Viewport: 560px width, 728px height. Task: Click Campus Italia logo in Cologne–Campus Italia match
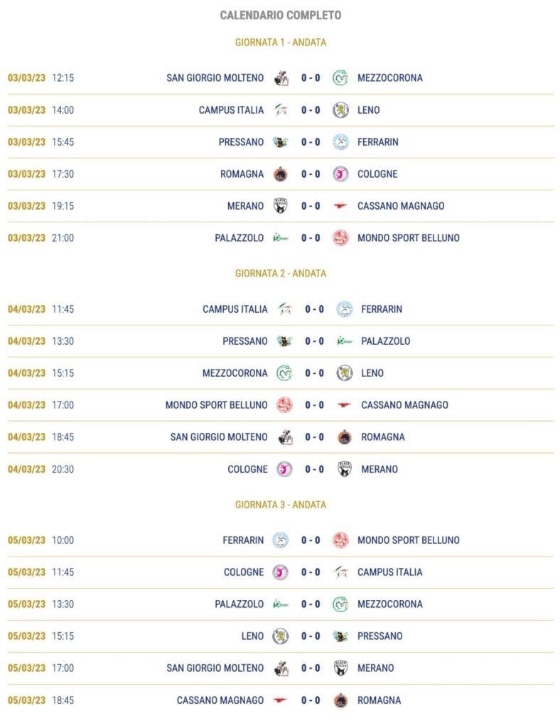(340, 572)
